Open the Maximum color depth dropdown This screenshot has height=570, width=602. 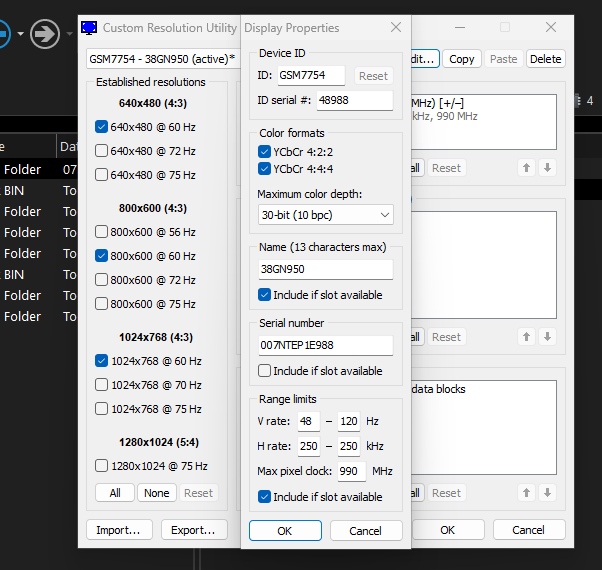pyautogui.click(x=325, y=215)
